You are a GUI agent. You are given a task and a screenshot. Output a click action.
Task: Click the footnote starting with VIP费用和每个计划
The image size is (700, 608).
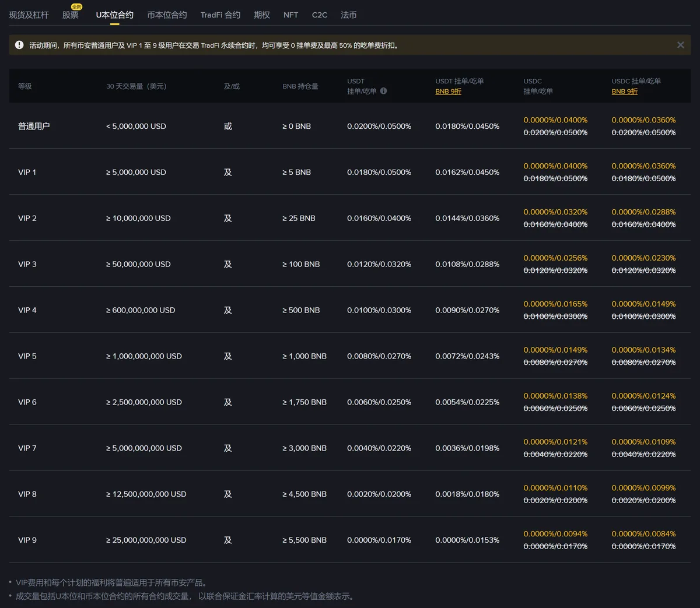point(111,583)
